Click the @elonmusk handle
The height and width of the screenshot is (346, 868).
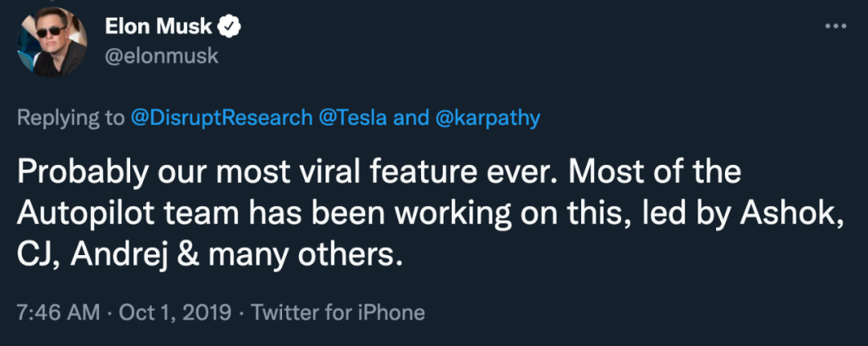[162, 56]
